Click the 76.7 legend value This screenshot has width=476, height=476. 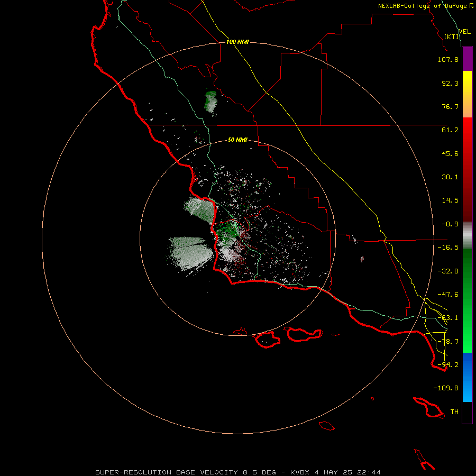pyautogui.click(x=450, y=106)
